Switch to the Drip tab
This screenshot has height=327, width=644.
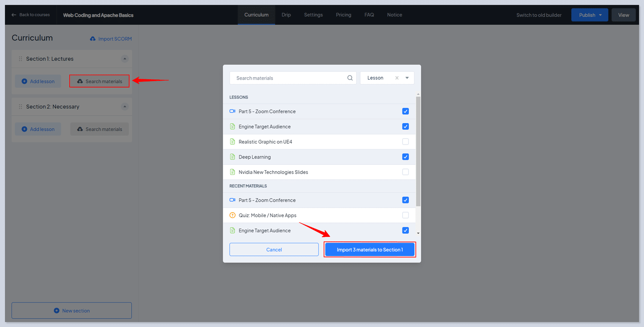point(286,15)
